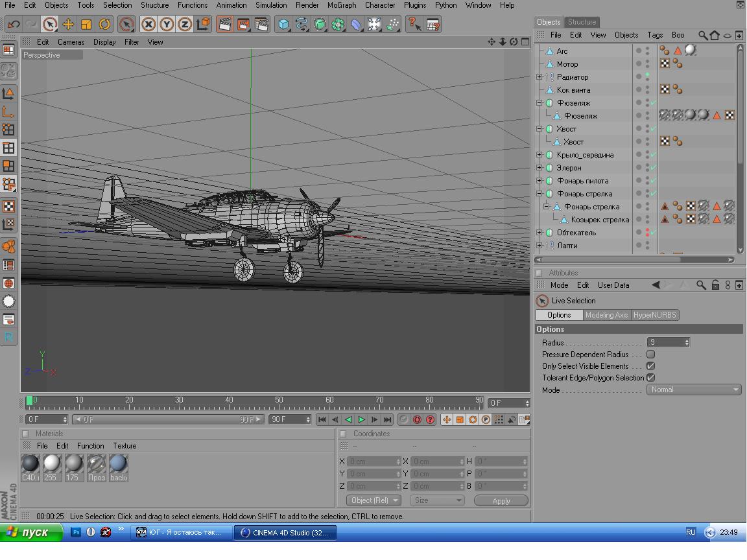The width and height of the screenshot is (747, 560).
Task: Add a Cube primitive object
Action: 283,25
